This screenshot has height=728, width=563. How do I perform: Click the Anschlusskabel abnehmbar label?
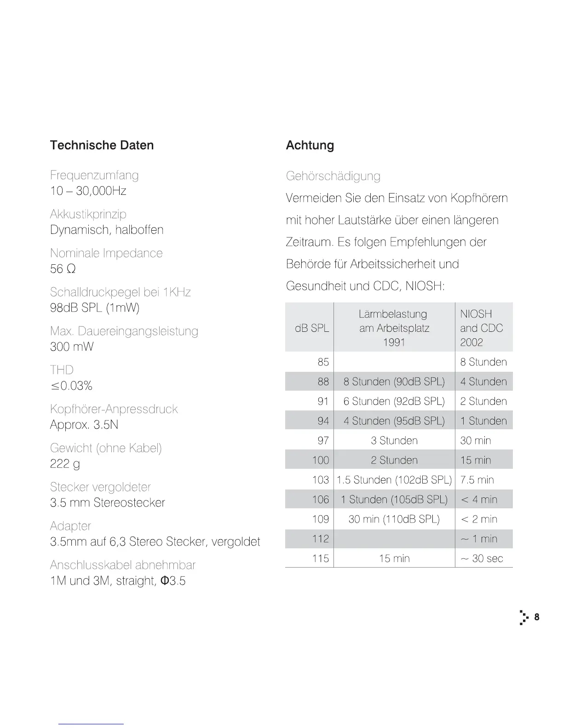click(x=123, y=565)
